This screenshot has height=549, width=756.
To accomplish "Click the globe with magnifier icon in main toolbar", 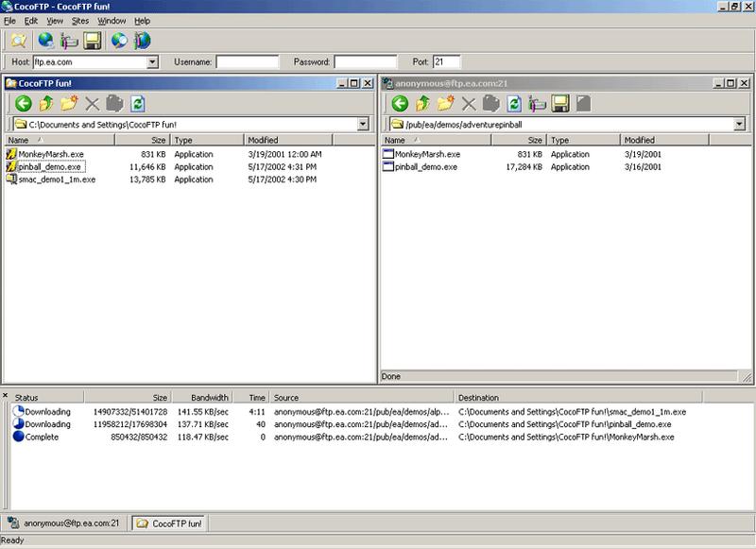I will coord(120,41).
